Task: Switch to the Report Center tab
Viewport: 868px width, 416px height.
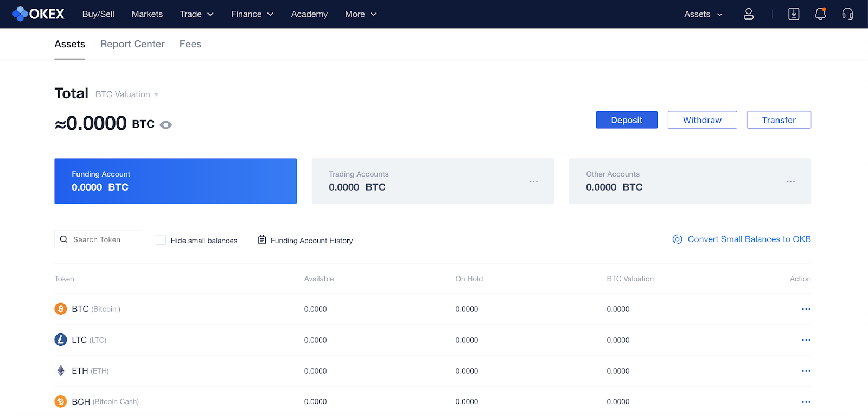Action: 132,44
